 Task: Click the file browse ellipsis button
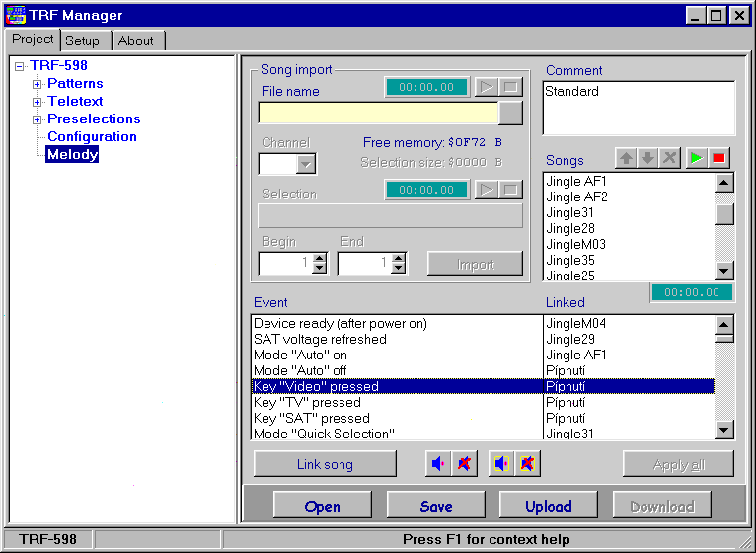coord(510,114)
